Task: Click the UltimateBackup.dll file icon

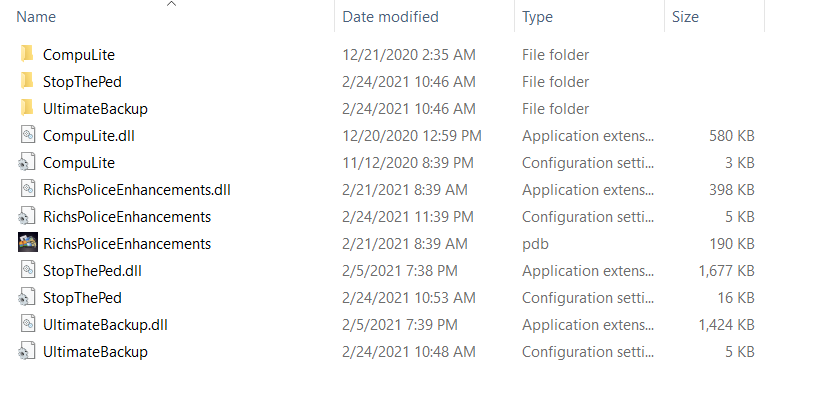Action: pyautogui.click(x=27, y=324)
